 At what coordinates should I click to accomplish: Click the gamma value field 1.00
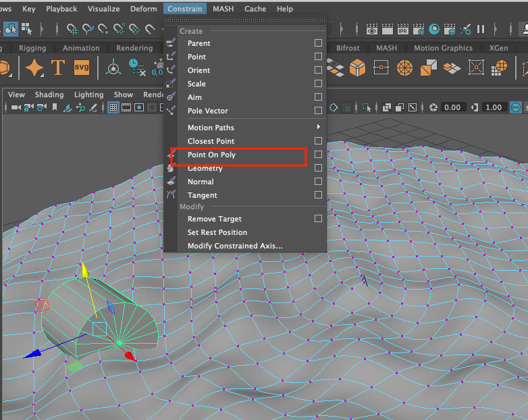coord(494,107)
